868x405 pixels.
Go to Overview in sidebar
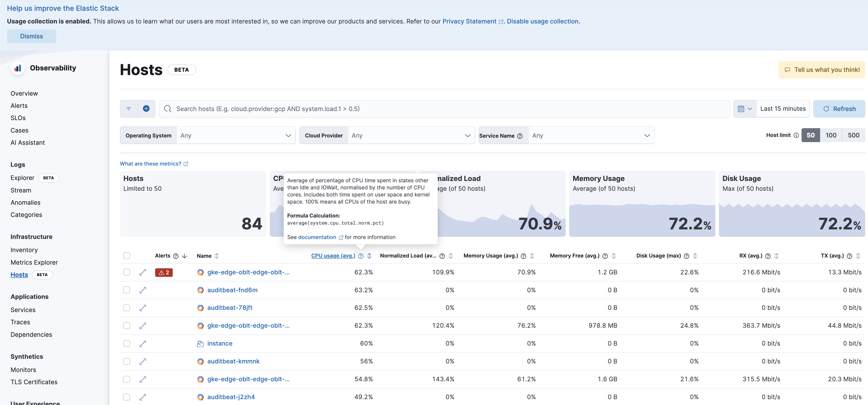point(24,93)
